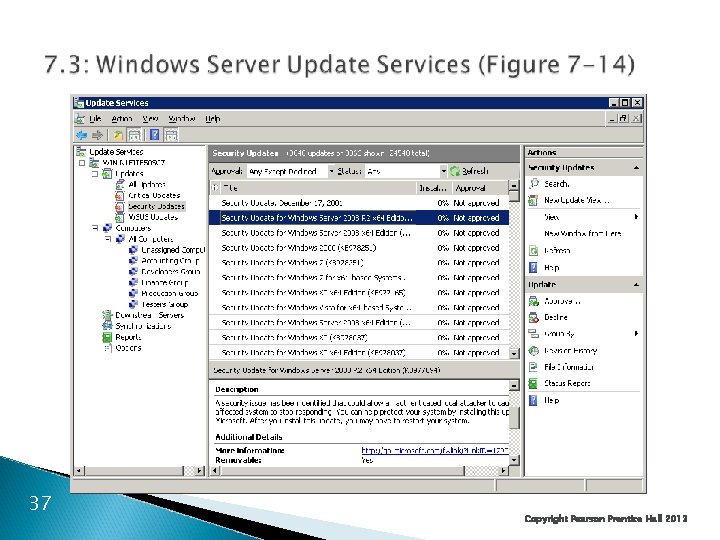Click the Back arrow toolbar icon
Viewport: 720px width, 540px height.
click(82, 135)
